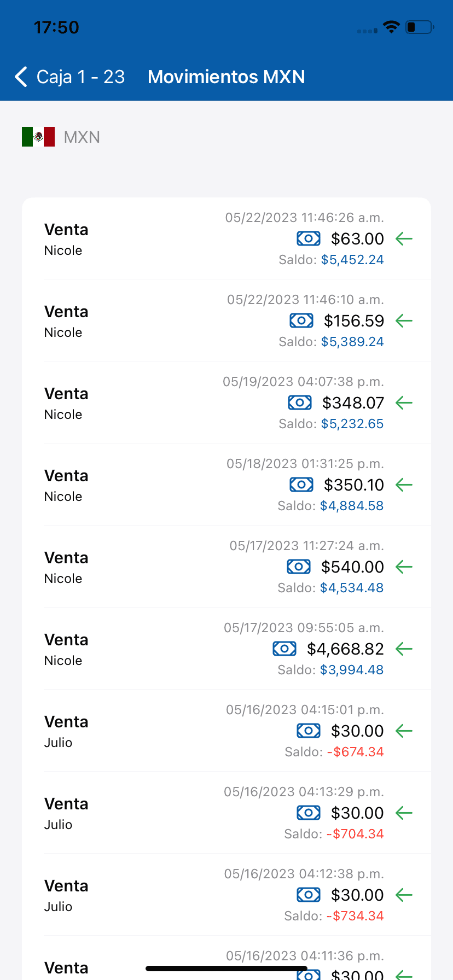Tap the battery status icon
The height and width of the screenshot is (980, 453).
pos(419,27)
